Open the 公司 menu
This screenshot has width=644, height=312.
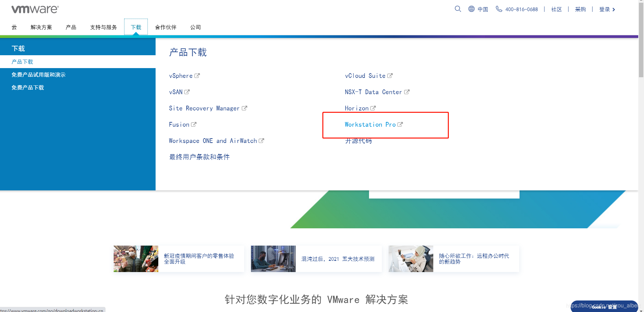coord(195,27)
